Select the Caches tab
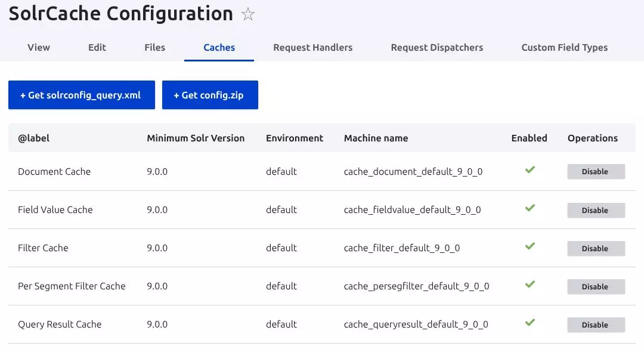The width and height of the screenshot is (644, 352). pos(219,48)
